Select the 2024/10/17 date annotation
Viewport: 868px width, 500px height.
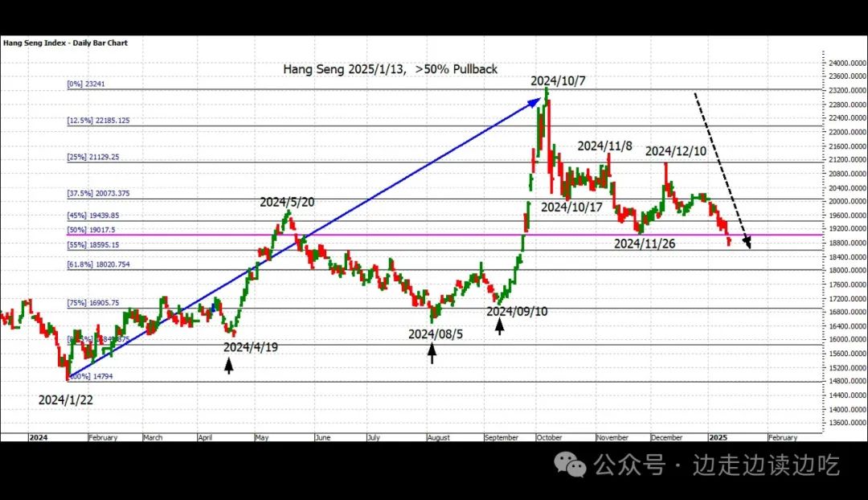click(x=571, y=207)
